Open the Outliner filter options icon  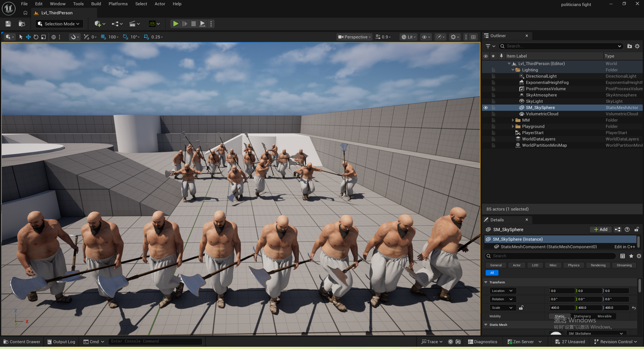click(490, 46)
